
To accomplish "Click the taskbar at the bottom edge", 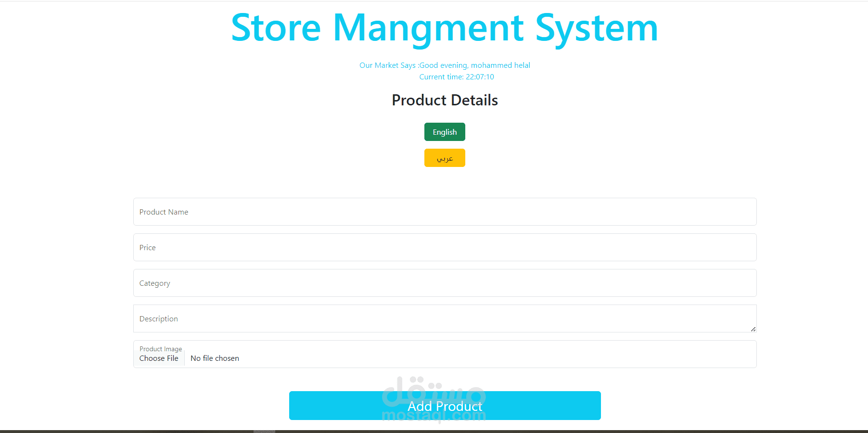I will click(x=434, y=431).
